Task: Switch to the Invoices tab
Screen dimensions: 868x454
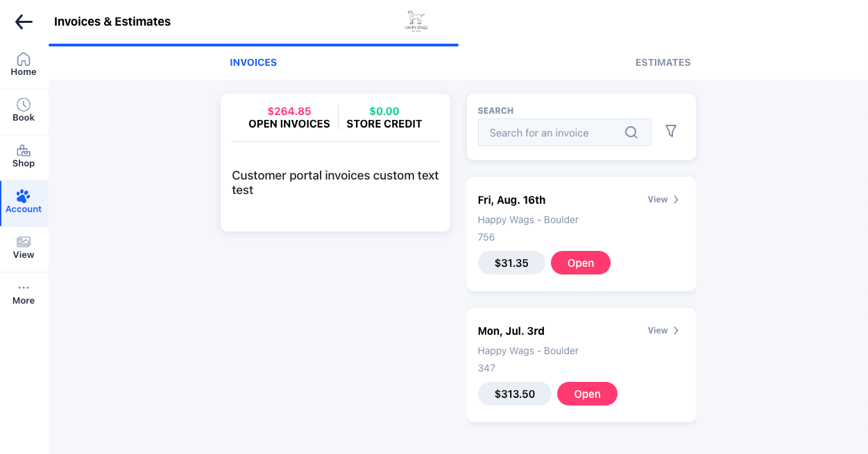Action: (253, 62)
